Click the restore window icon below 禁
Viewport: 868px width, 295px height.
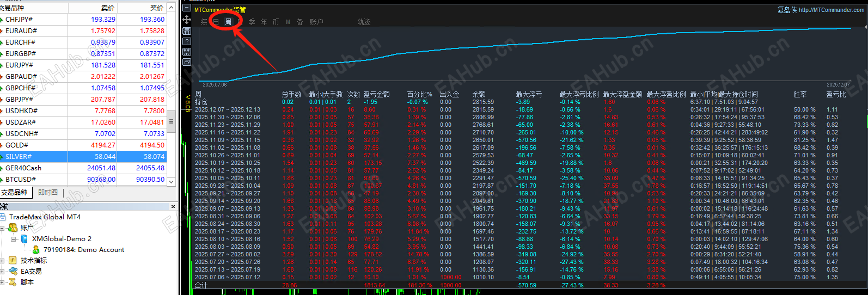tap(187, 62)
